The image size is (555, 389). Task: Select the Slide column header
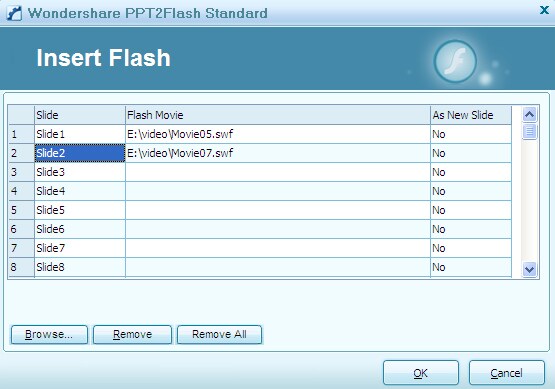pyautogui.click(x=80, y=115)
